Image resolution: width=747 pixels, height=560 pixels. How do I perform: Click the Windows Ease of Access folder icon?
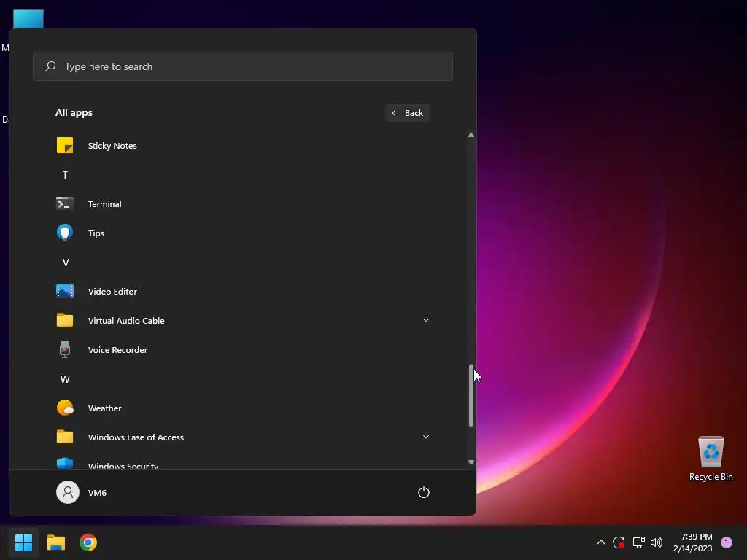(x=65, y=437)
